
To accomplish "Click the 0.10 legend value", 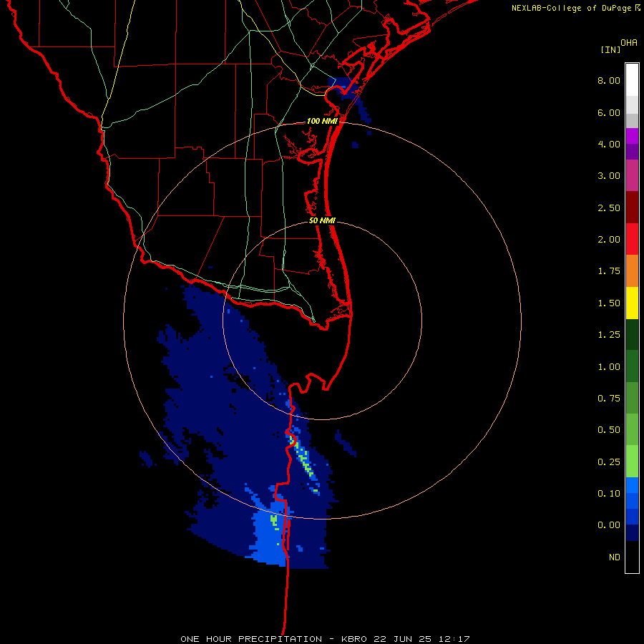I will pos(609,494).
